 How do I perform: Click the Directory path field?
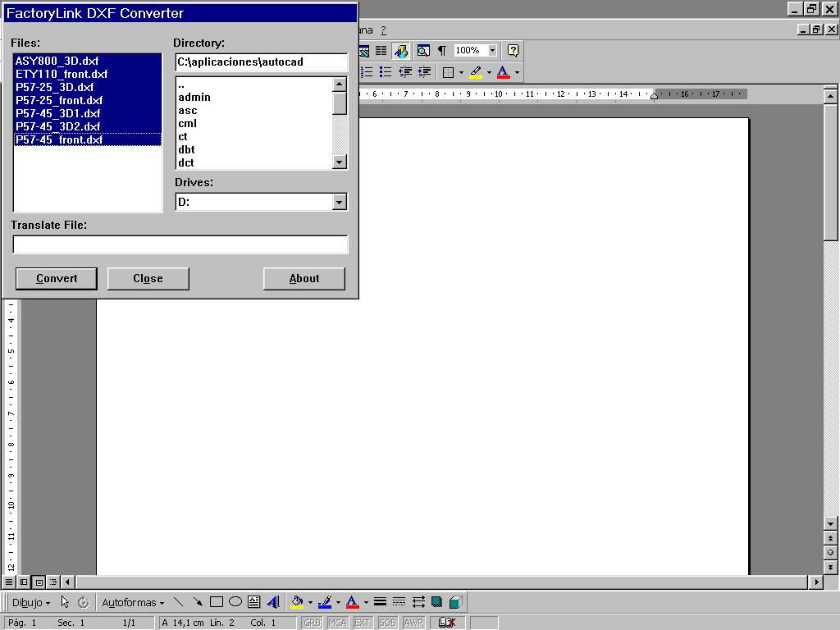pos(262,62)
